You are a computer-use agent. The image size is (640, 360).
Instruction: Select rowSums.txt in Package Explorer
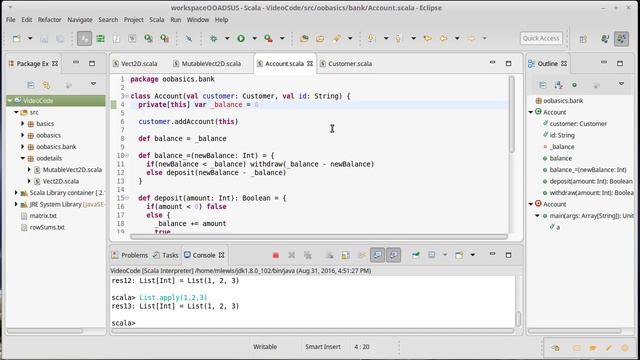[x=47, y=227]
